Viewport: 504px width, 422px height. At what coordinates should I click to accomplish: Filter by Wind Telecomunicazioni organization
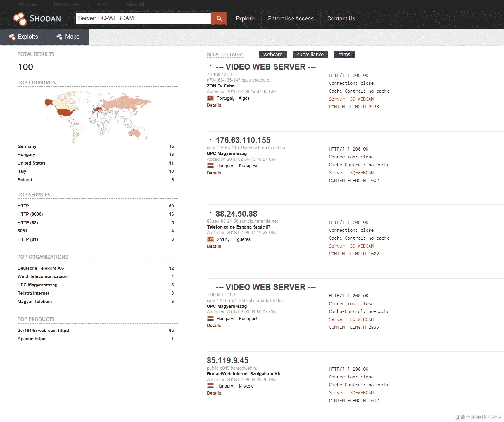click(43, 276)
